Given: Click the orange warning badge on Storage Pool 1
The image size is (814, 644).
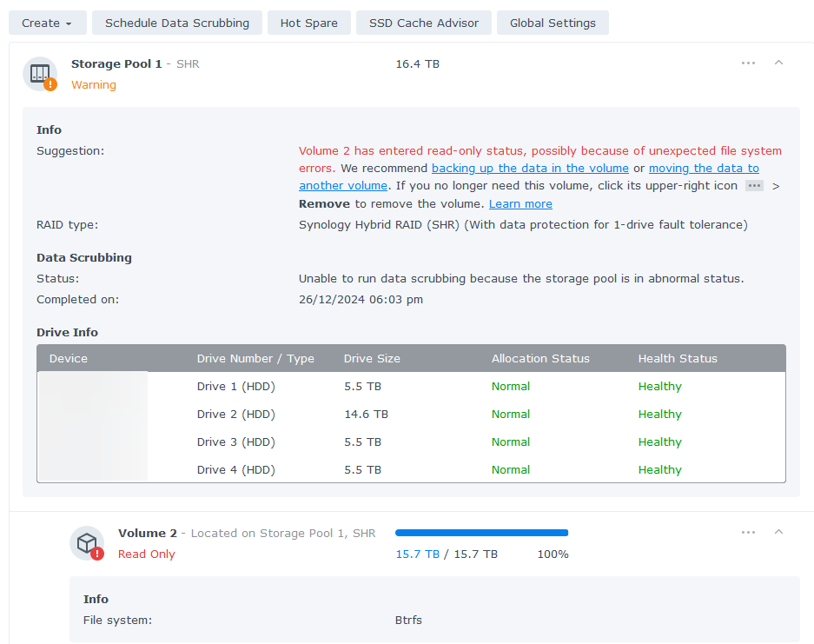Looking at the screenshot, I should tap(50, 84).
